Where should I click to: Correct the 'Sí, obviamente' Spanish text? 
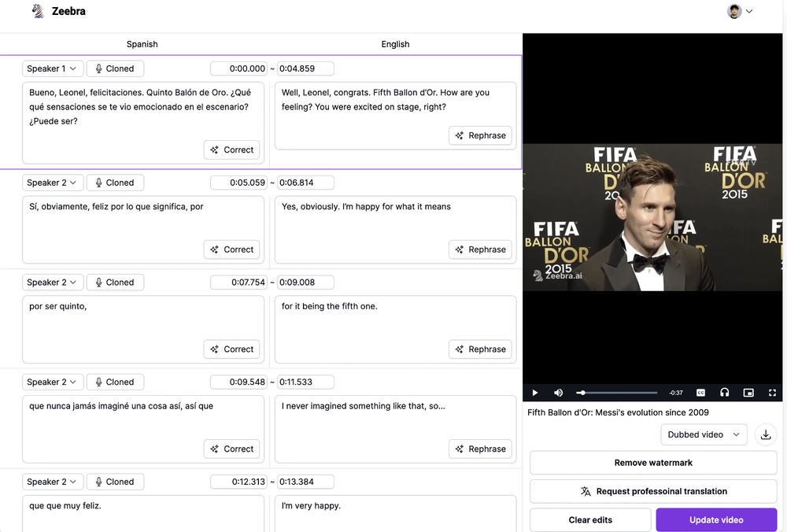point(231,249)
